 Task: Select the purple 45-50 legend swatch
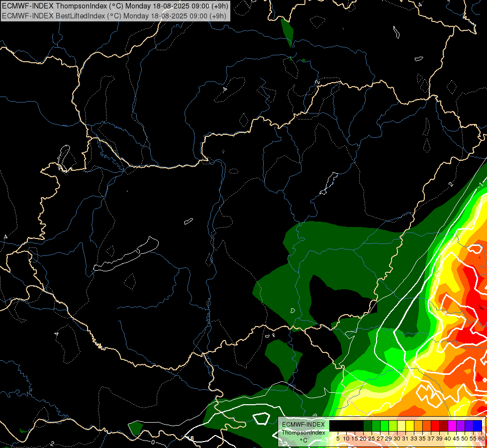click(461, 426)
